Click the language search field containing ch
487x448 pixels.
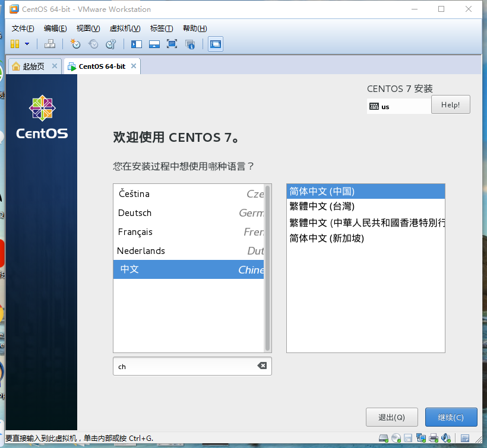point(192,366)
